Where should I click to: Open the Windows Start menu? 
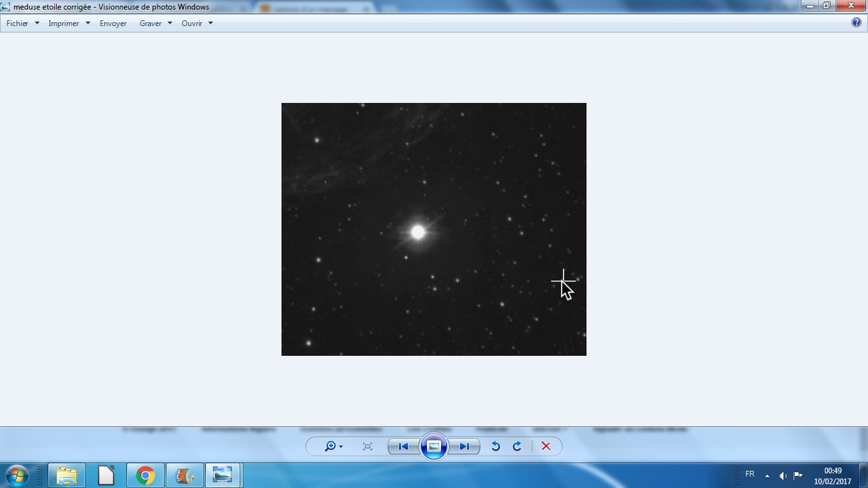tap(17, 475)
